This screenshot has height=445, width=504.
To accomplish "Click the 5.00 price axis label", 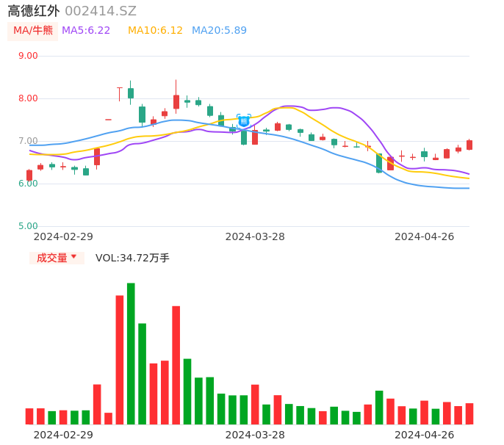I will tap(28, 226).
